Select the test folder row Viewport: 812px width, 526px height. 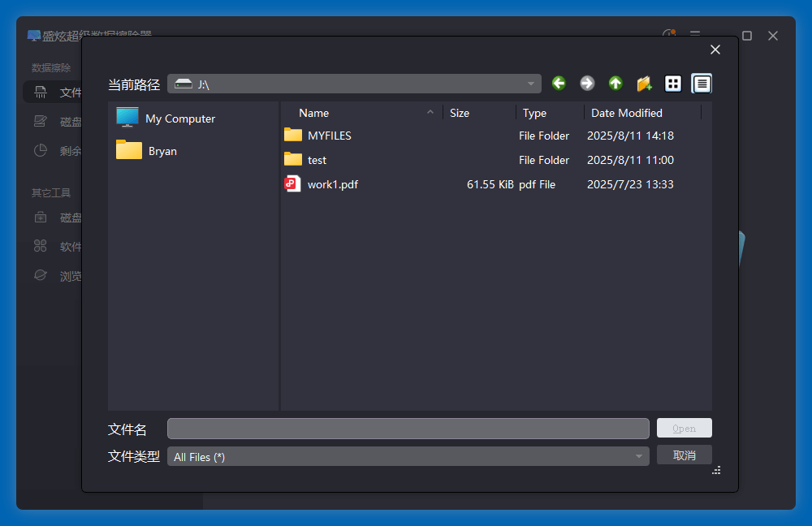(317, 160)
